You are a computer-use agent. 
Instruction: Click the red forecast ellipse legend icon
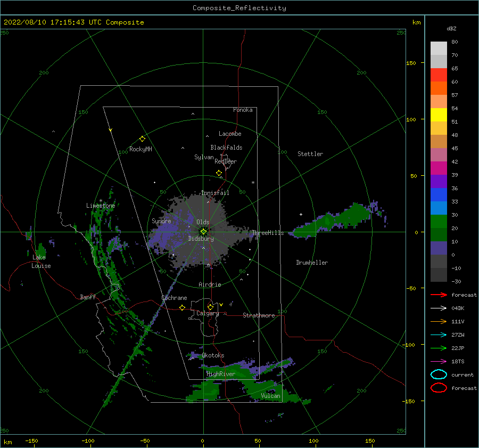439,388
